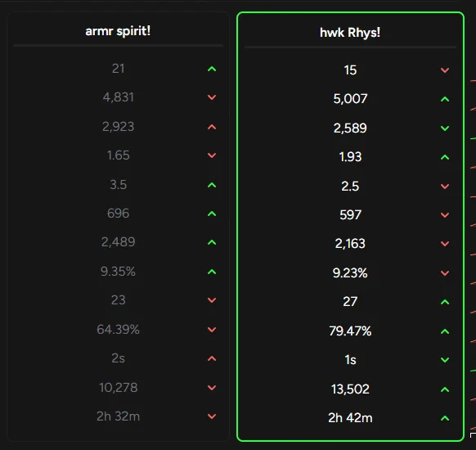Click the green up arrow beside 21

pos(212,69)
